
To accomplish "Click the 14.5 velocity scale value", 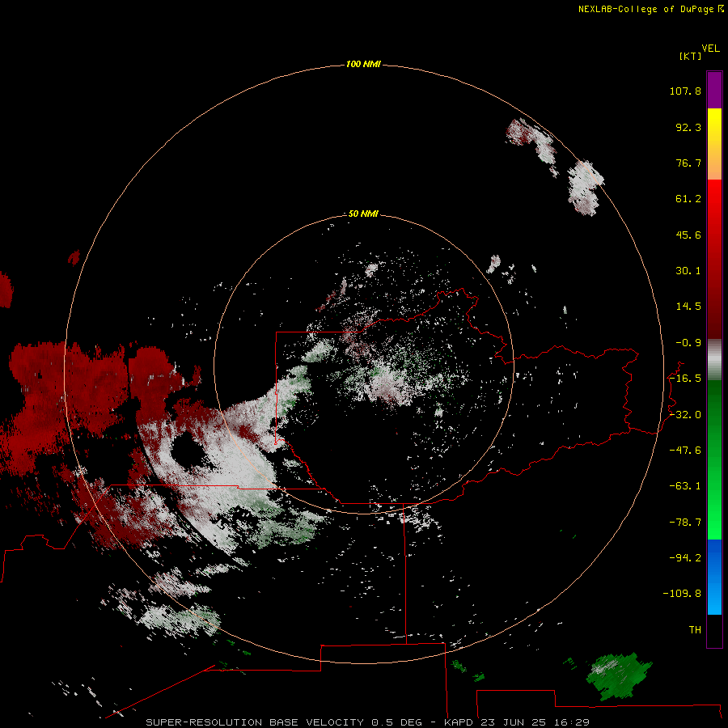I will click(x=688, y=307).
